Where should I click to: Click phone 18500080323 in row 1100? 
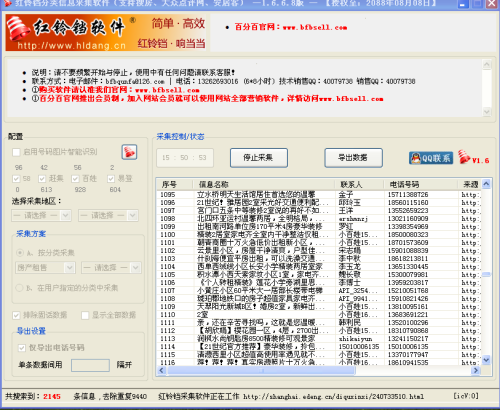(408, 234)
